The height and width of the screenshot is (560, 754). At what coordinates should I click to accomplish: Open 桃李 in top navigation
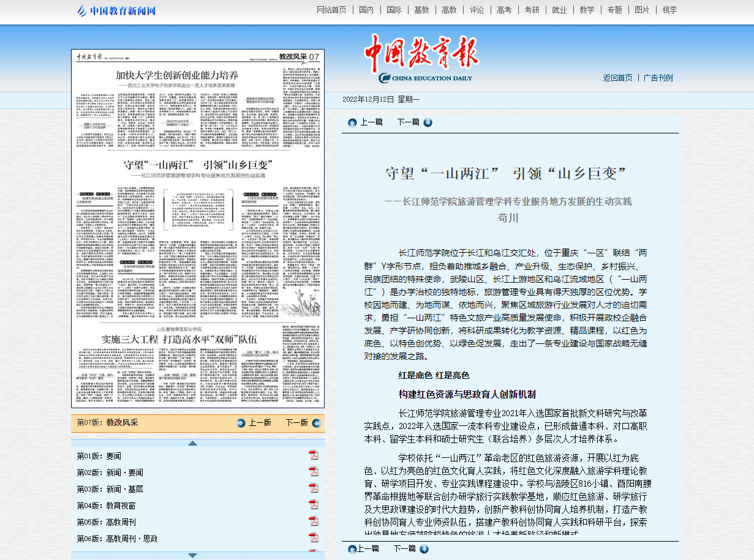(x=669, y=10)
